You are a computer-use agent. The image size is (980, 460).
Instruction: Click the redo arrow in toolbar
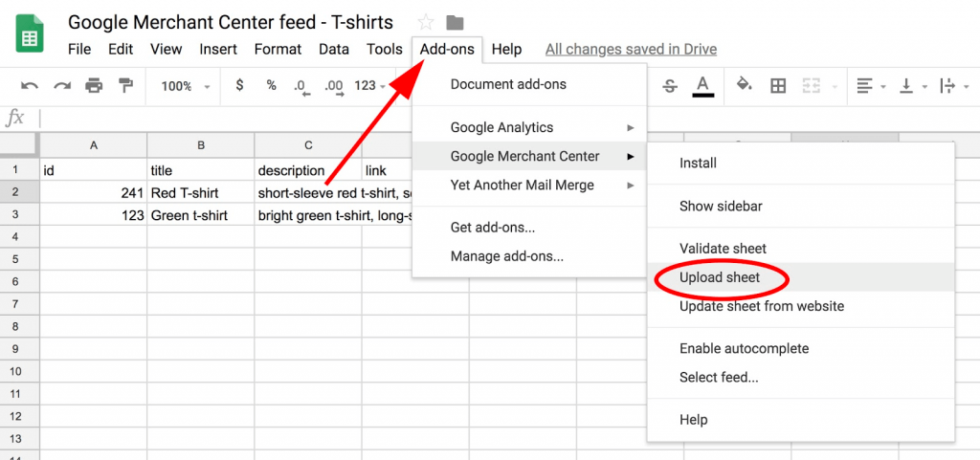click(x=62, y=86)
